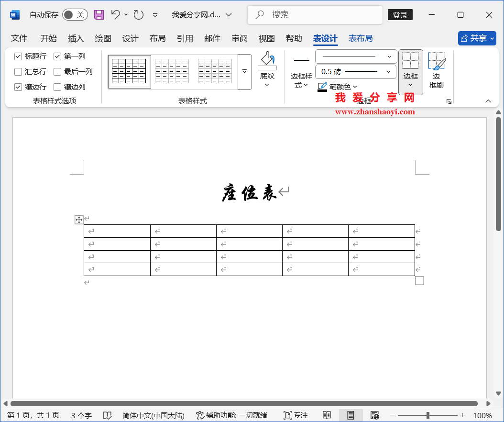The image size is (504, 422).
Task: Click the Word application logo icon
Action: click(x=15, y=15)
